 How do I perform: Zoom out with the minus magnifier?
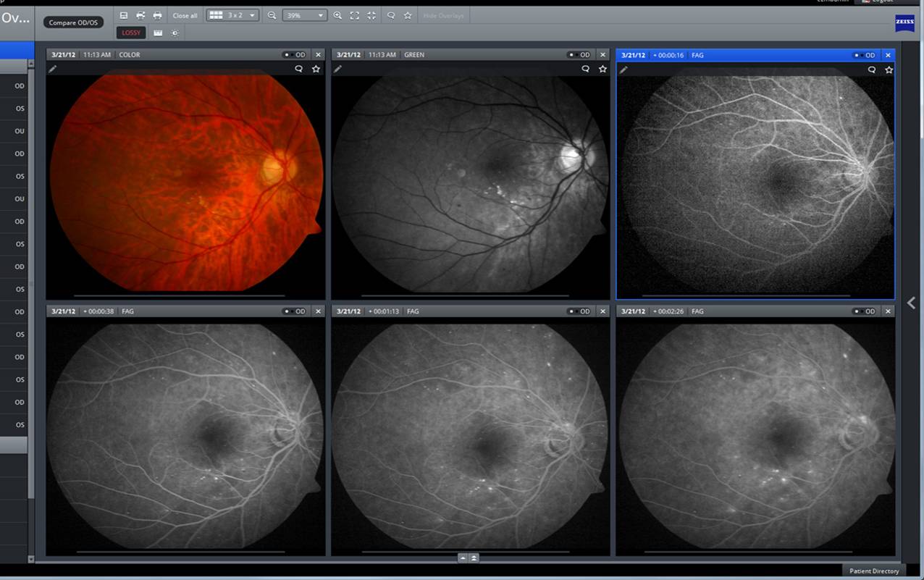[x=272, y=15]
